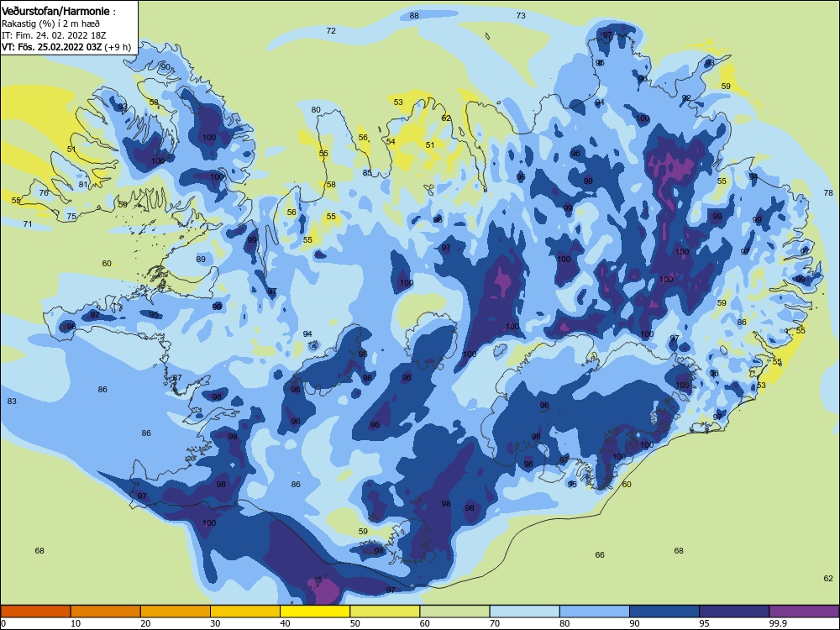Select the orange 10–20 legend swatch

pos(106,612)
